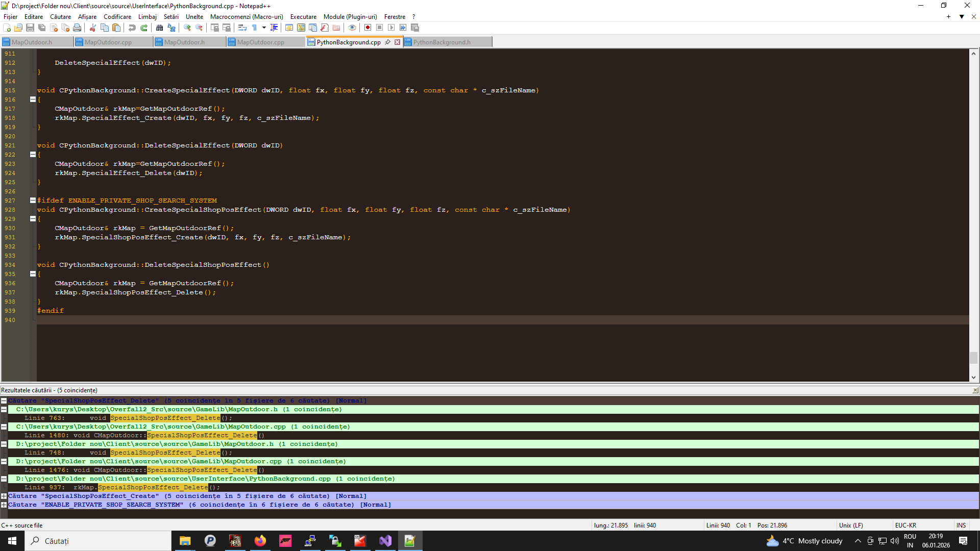Start macro recording with red dot icon
Viewport: 980px width, 551px height.
pos(367,28)
